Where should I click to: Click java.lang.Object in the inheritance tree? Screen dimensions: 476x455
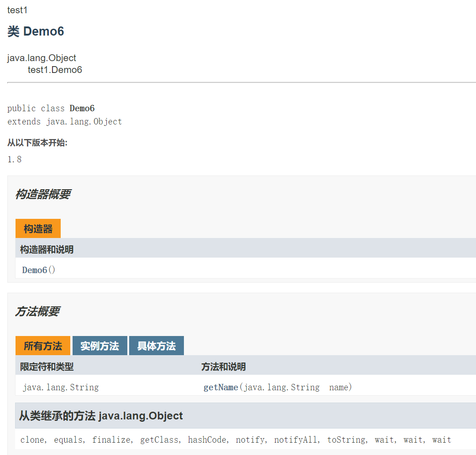(x=42, y=57)
